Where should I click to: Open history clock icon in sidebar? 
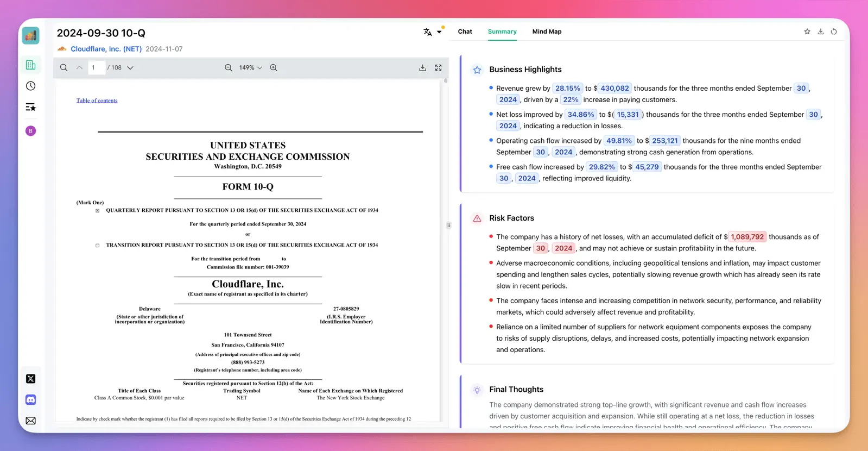pos(31,86)
